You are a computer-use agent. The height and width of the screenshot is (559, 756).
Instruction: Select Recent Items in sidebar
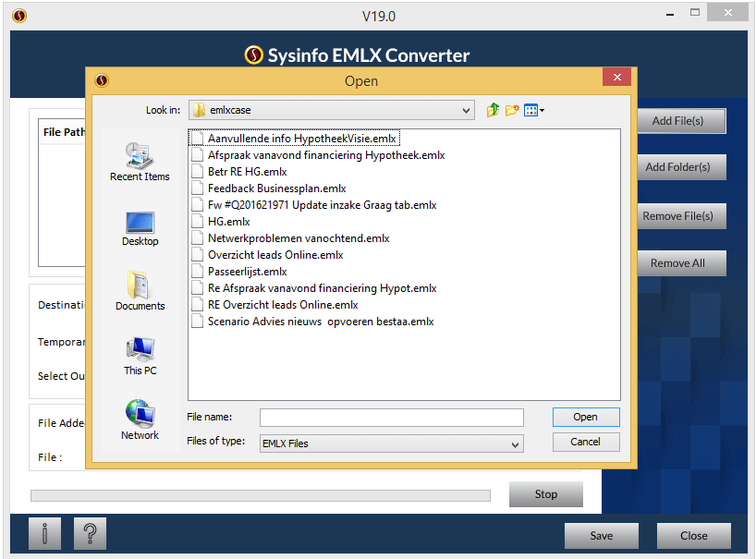tap(140, 162)
